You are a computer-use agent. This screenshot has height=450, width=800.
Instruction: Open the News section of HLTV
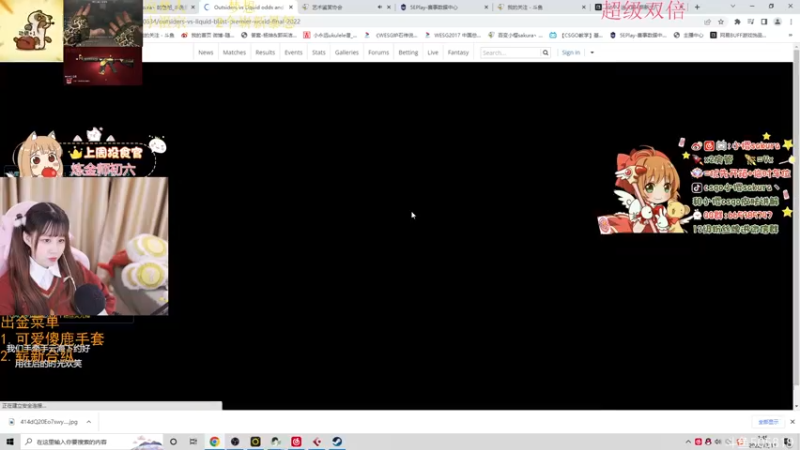pyautogui.click(x=206, y=53)
